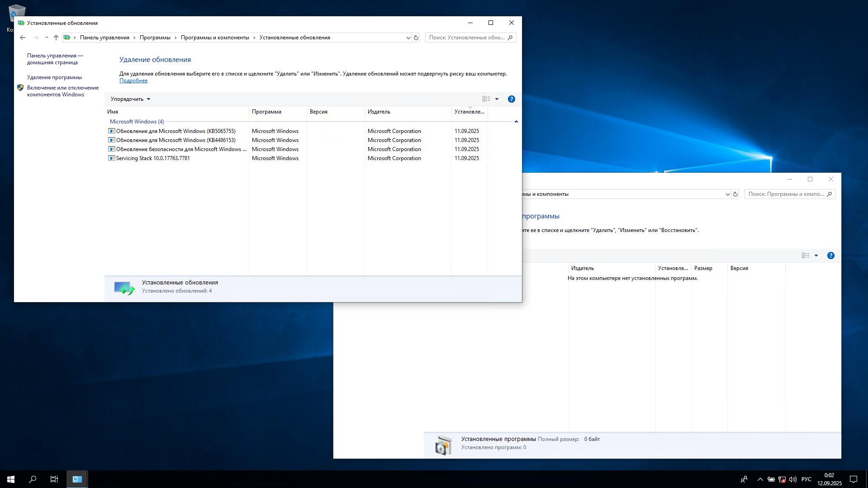Sort by 'Версия' column in Programs window
The width and height of the screenshot is (868, 488).
pos(756,268)
